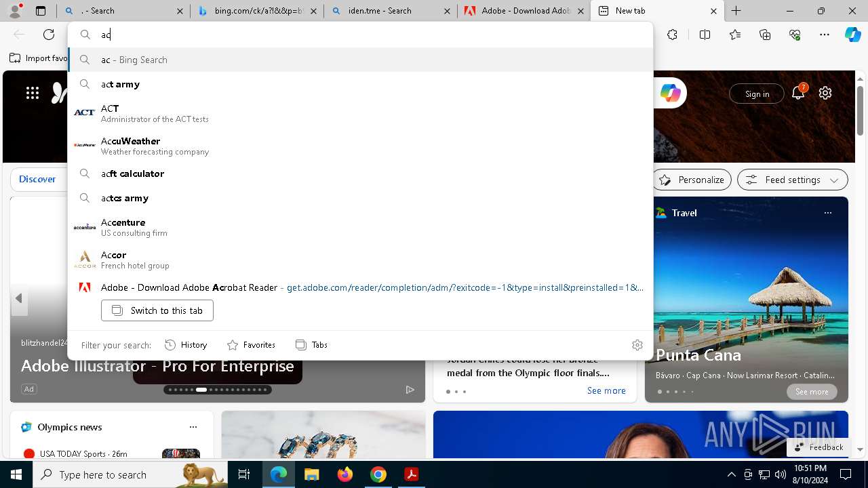This screenshot has width=868, height=488.
Task: Click See more on Travel card
Action: click(812, 392)
